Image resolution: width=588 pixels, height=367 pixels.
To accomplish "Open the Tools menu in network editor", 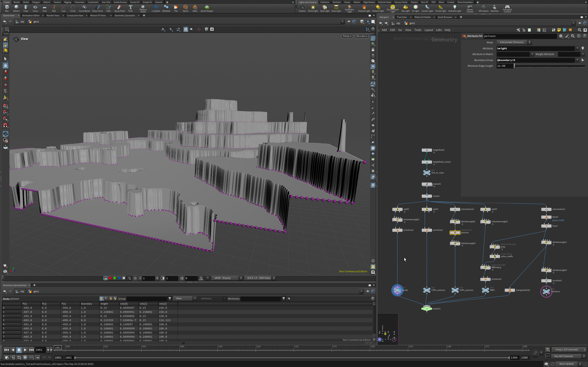I will 418,30.
